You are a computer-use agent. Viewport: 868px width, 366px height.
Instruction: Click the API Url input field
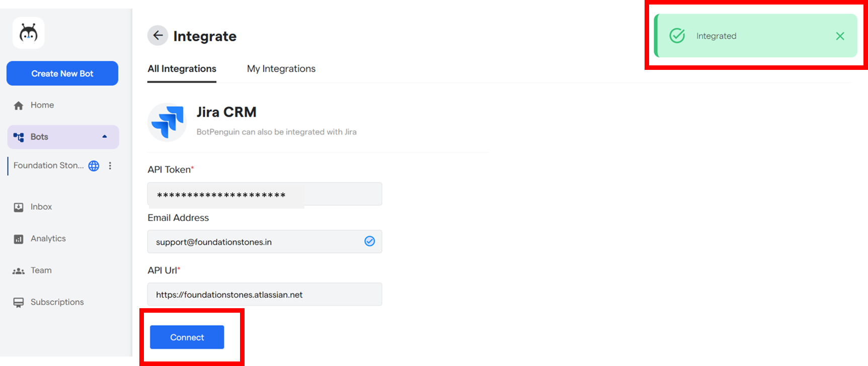265,295
